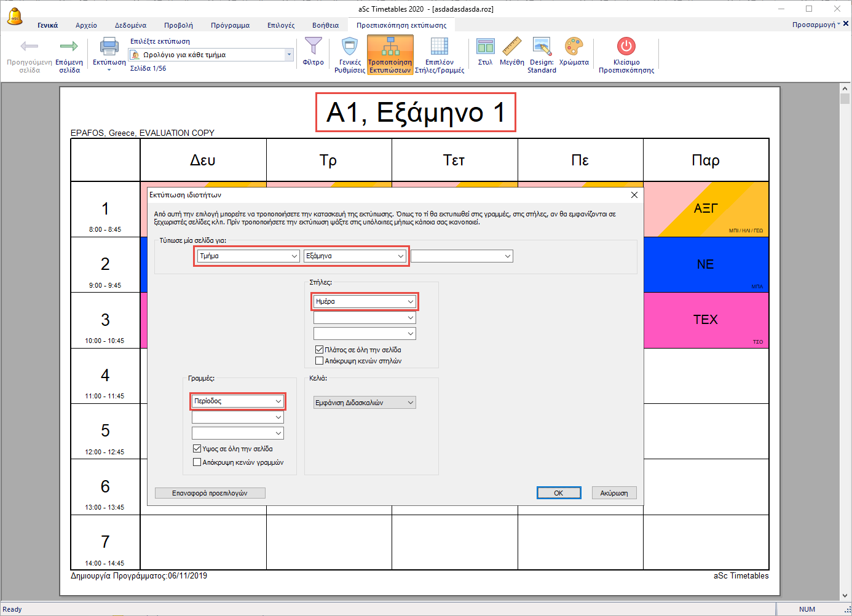Click the red Close Preview power icon
The width and height of the screenshot is (852, 616).
(626, 47)
